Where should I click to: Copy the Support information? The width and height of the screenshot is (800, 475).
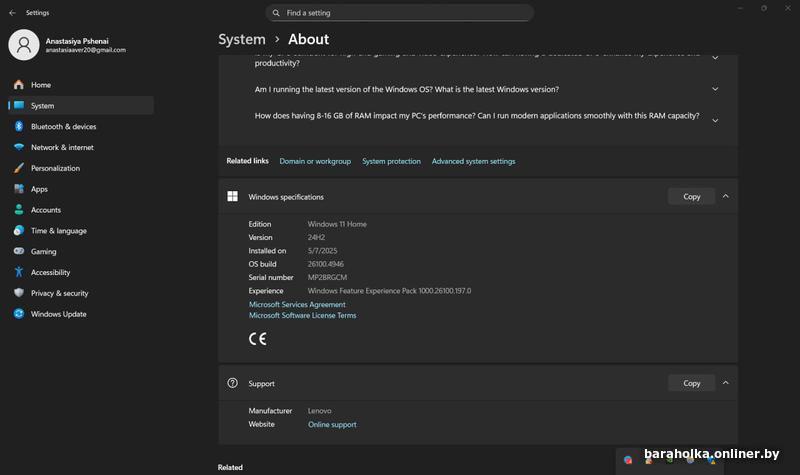691,383
